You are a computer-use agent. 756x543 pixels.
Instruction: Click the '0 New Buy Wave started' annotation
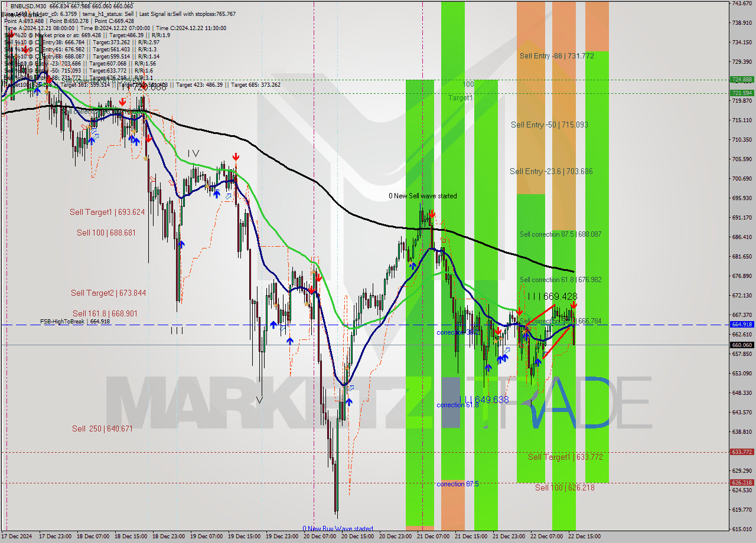(x=338, y=529)
